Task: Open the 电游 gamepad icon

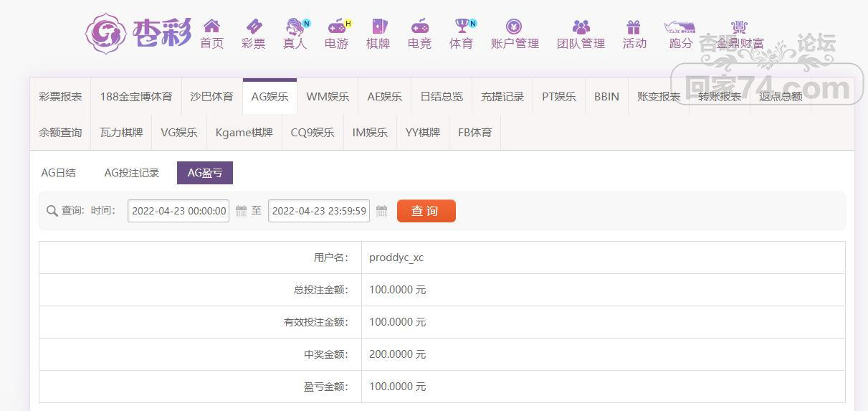Action: (x=336, y=27)
